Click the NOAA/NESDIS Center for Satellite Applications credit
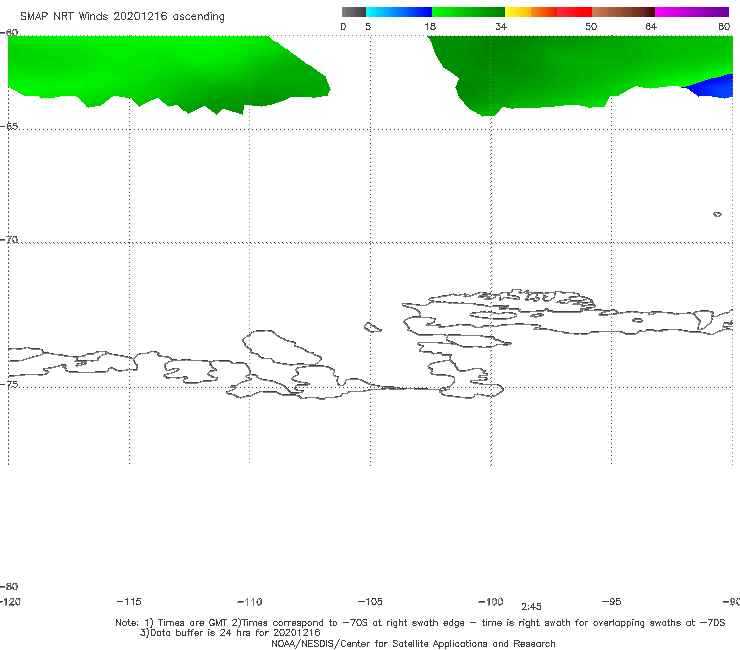740x650 pixels. (x=413, y=643)
